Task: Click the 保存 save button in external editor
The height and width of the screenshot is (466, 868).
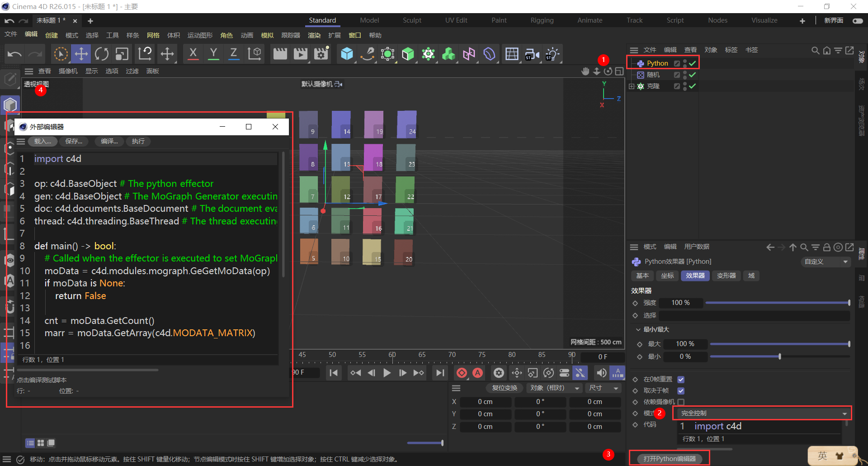Action: tap(74, 141)
